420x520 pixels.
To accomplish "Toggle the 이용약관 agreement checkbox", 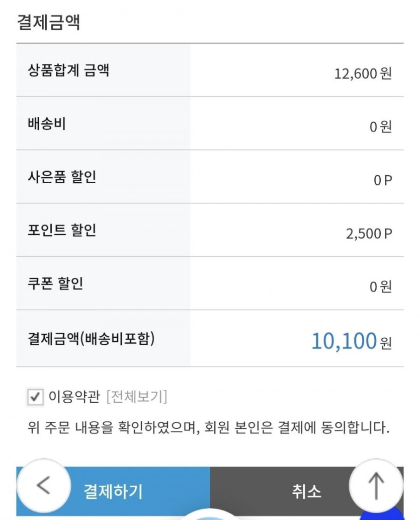I will 35,397.
